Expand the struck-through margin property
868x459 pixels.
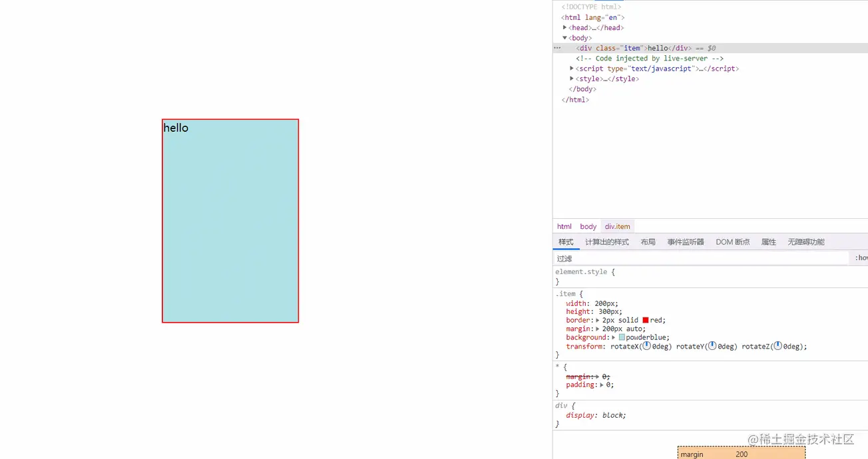click(598, 377)
